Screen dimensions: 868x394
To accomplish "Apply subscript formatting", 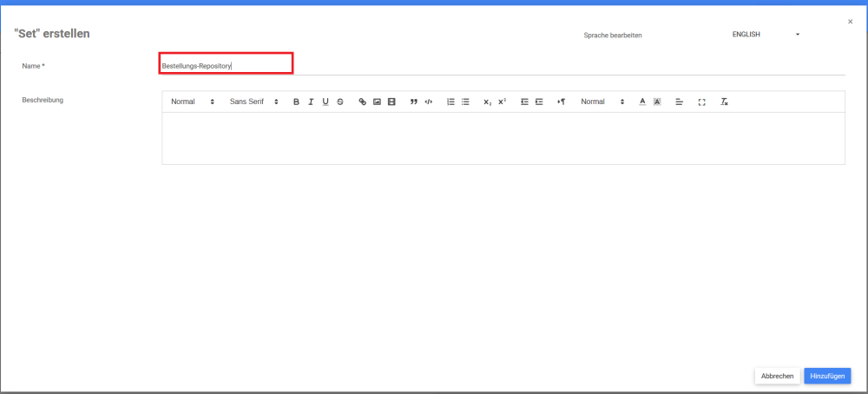I will pos(487,102).
